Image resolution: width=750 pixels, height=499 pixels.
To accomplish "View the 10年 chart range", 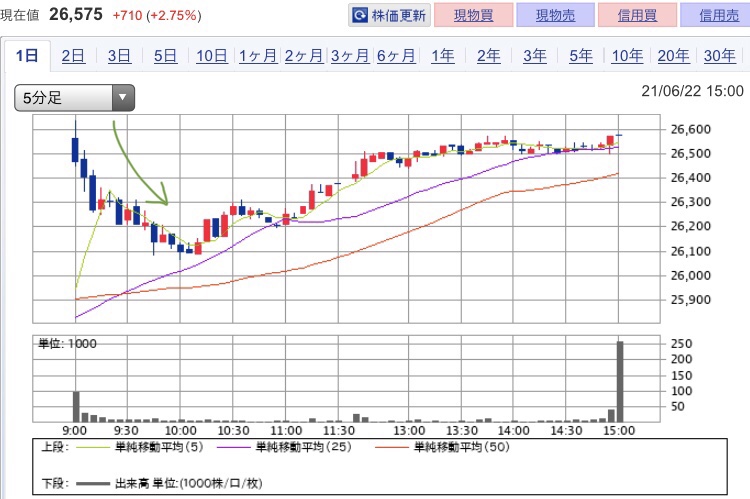I will [628, 56].
